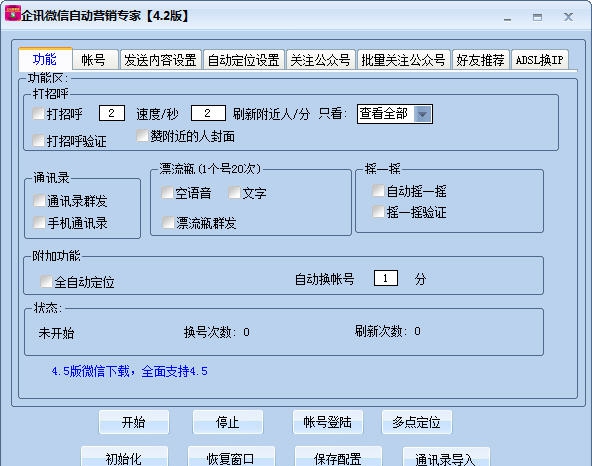The height and width of the screenshot is (466, 592).
Task: Click the 速度/秒 input field
Action: [x=112, y=113]
